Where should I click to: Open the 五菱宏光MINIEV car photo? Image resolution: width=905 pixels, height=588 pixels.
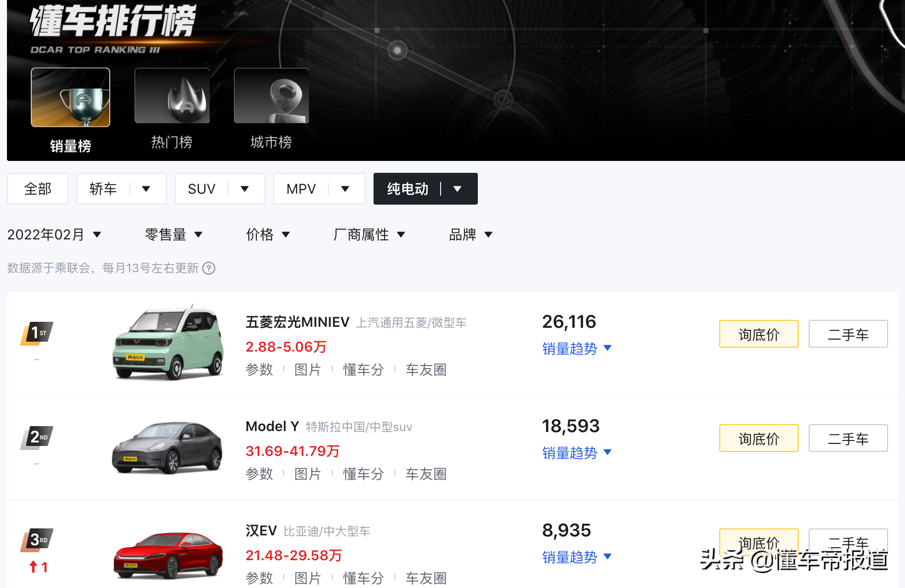click(168, 343)
